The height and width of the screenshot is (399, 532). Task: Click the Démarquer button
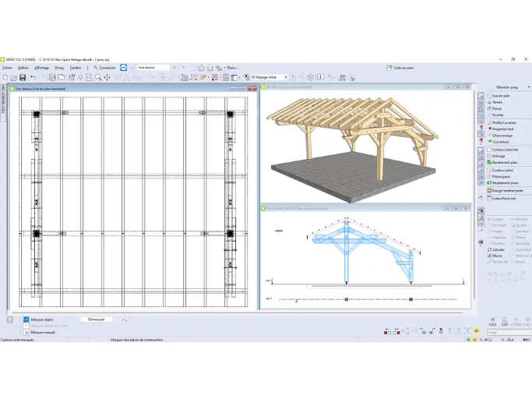point(97,320)
